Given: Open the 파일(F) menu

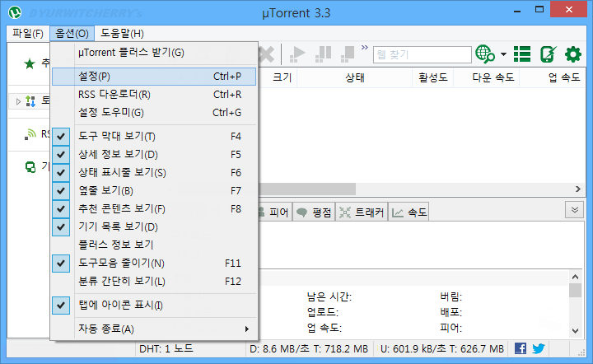Looking at the screenshot, I should [x=28, y=33].
